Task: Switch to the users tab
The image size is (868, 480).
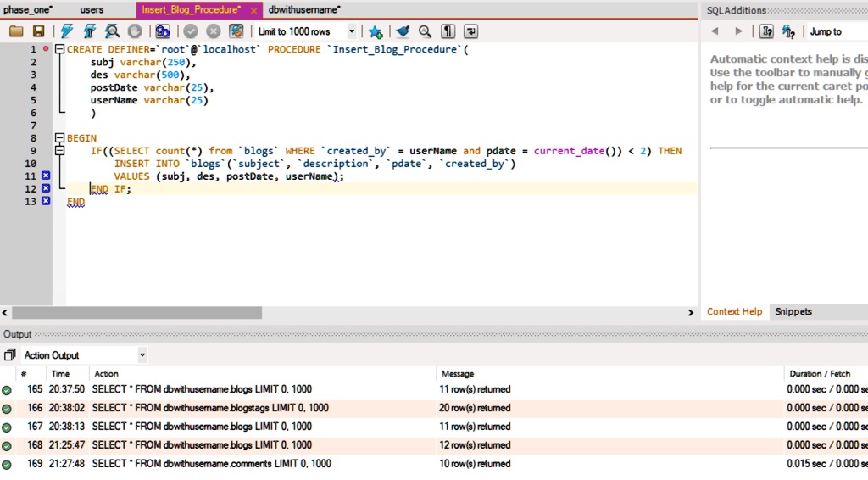Action: [92, 9]
